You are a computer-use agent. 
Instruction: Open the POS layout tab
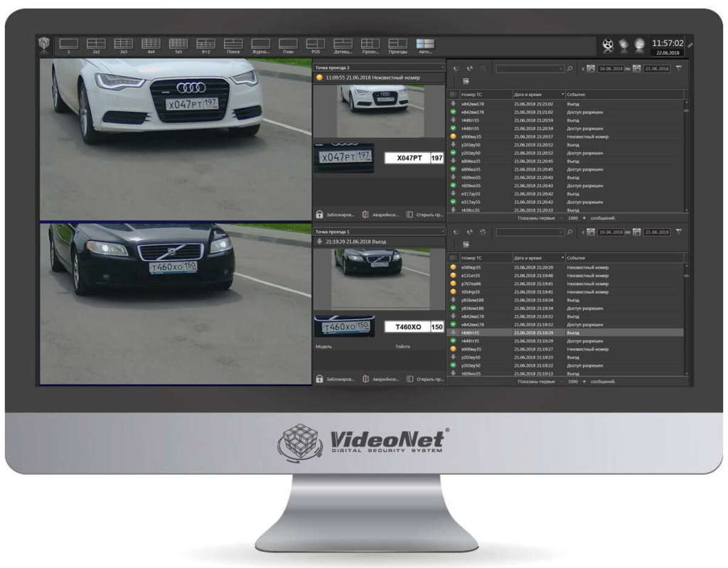(315, 46)
